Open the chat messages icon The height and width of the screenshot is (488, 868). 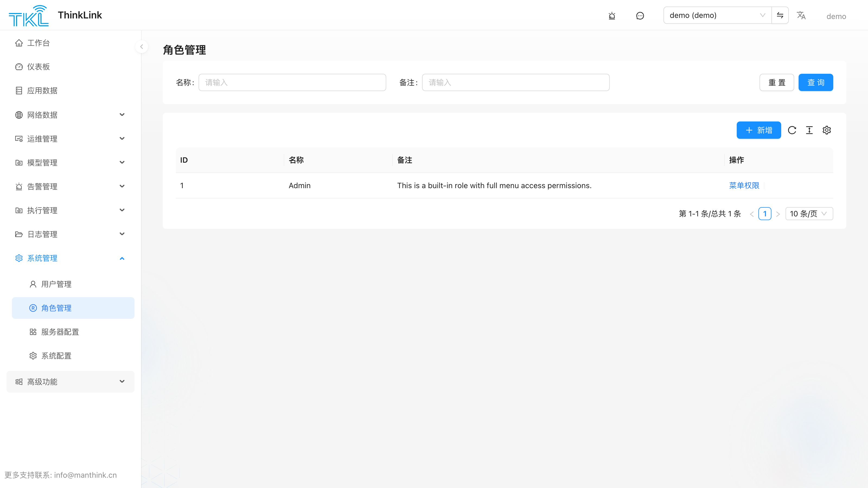(640, 15)
